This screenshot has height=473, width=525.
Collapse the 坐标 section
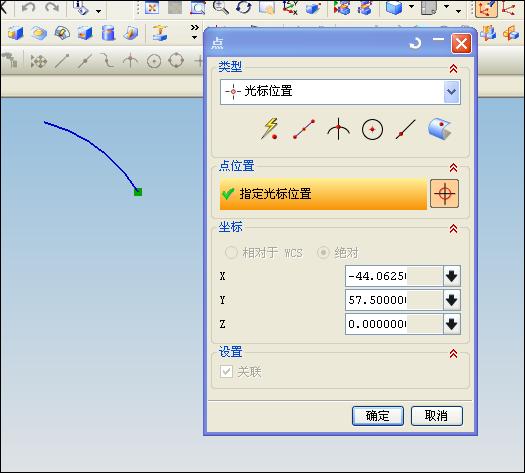(x=453, y=229)
